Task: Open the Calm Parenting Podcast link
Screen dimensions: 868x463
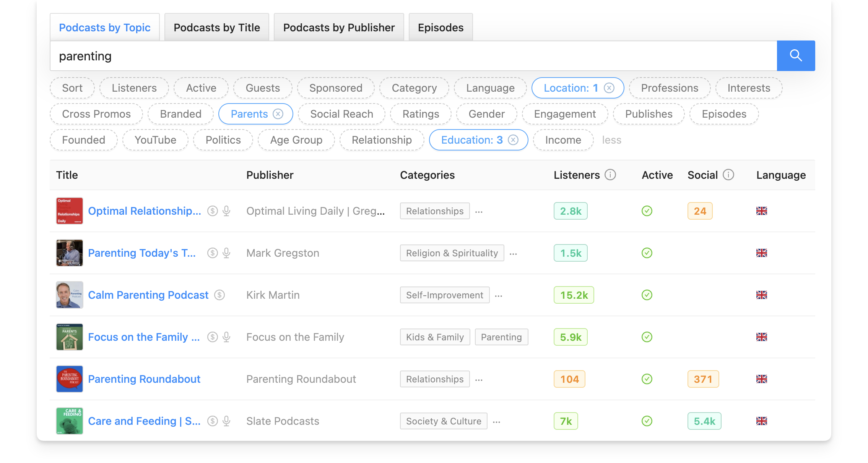Action: coord(148,295)
